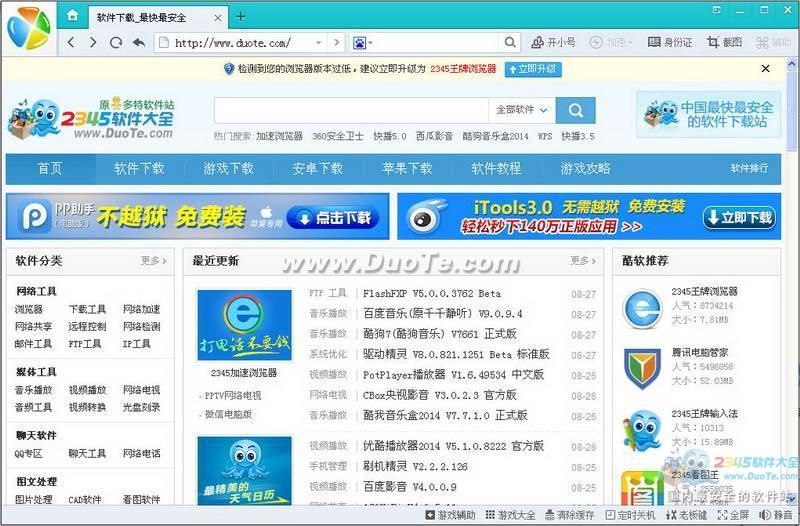
Task: Select the 首页 navigation tab
Action: (50, 168)
